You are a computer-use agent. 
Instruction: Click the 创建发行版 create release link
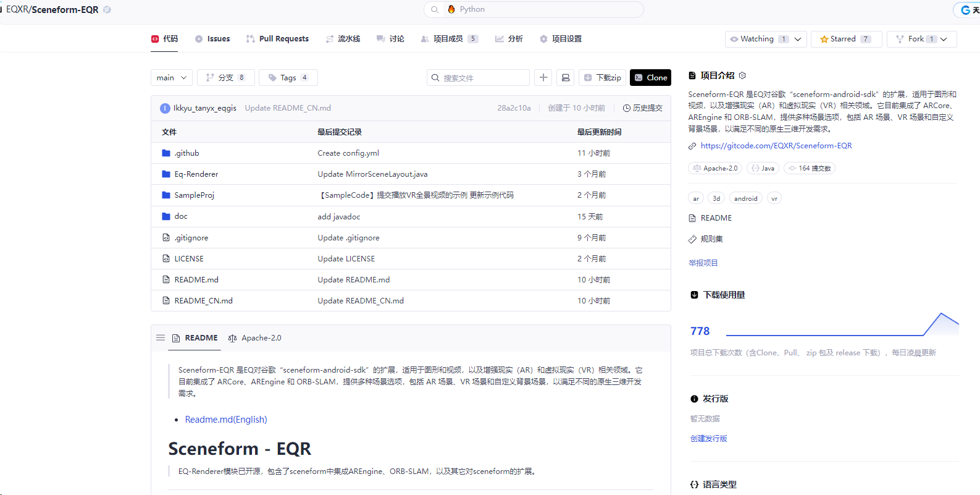coord(709,438)
